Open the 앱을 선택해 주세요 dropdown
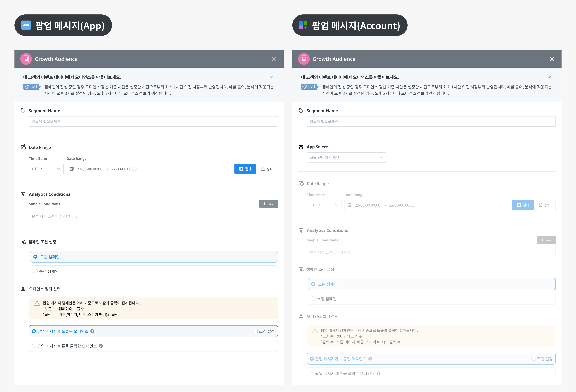 [x=346, y=158]
